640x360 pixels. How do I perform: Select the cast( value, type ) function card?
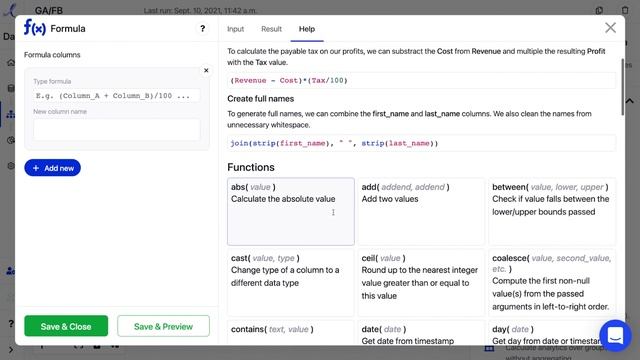[x=291, y=282]
